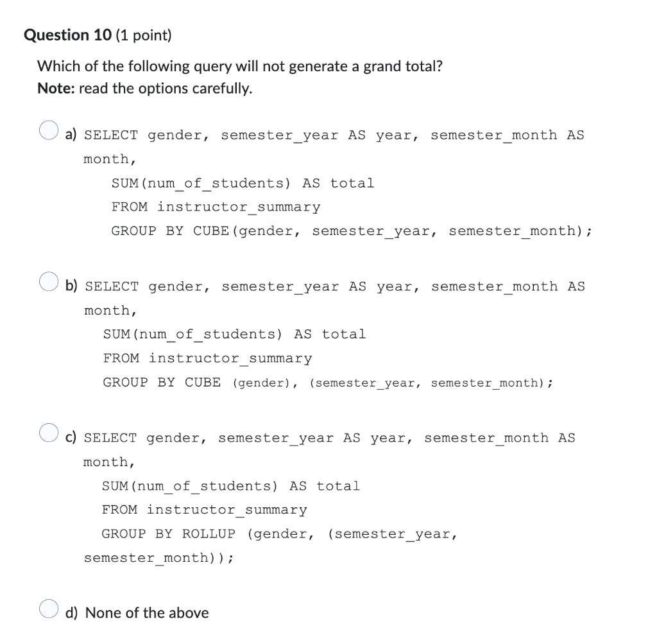The width and height of the screenshot is (657, 644).
Task: Click the SUM(num_of_students) AS total text in option a
Action: (x=242, y=183)
